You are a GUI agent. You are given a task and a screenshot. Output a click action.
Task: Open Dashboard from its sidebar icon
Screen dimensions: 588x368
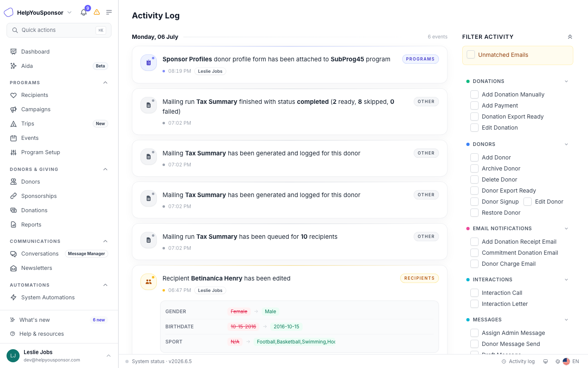point(13,52)
